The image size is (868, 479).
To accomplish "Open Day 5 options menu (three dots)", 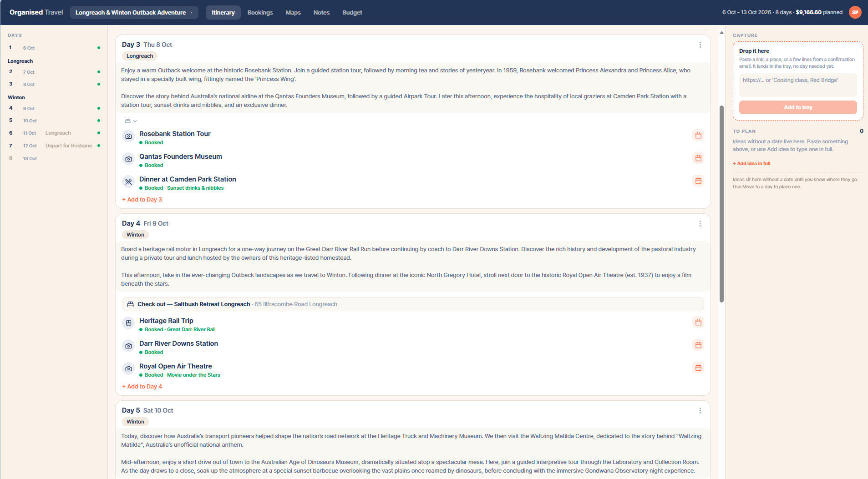I will (700, 411).
